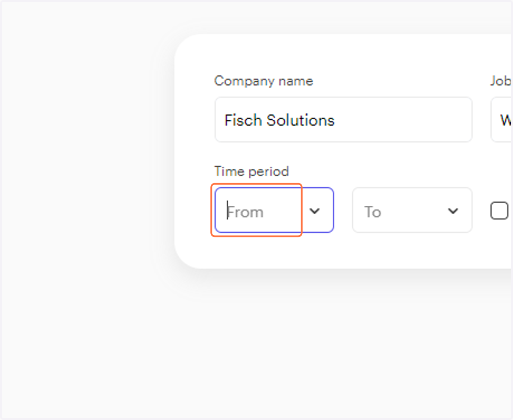This screenshot has height=420, width=513.
Task: Click the Time period label
Action: [x=251, y=172]
